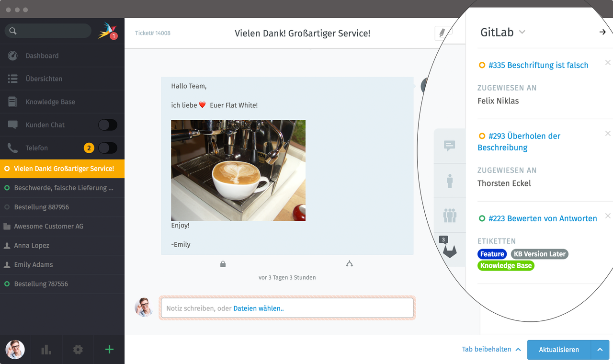
Task: Toggle note visibility with the lock icon
Action: 223,263
